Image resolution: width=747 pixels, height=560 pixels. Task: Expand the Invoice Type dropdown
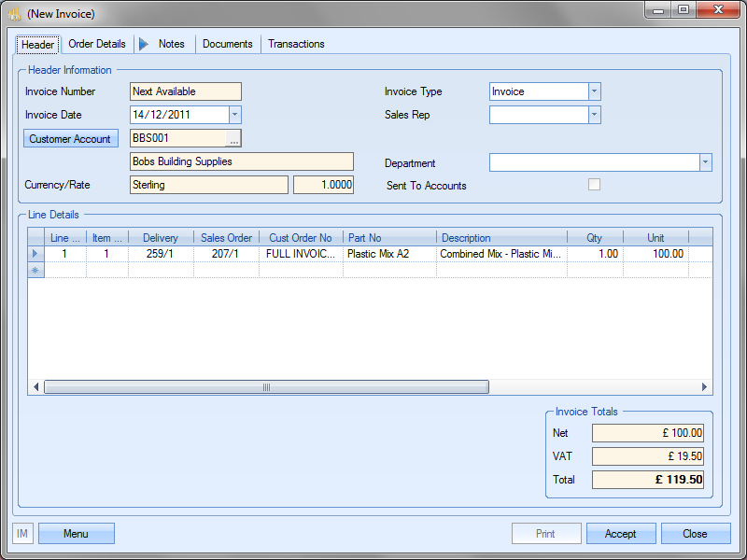click(594, 91)
